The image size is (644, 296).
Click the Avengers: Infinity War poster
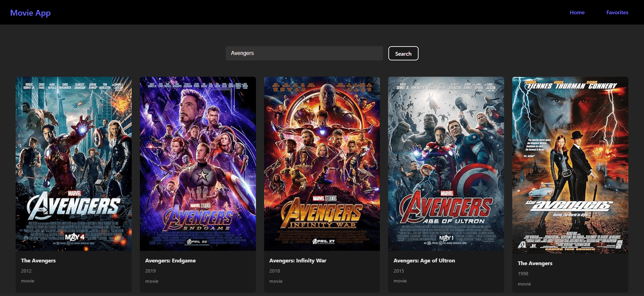tap(322, 164)
